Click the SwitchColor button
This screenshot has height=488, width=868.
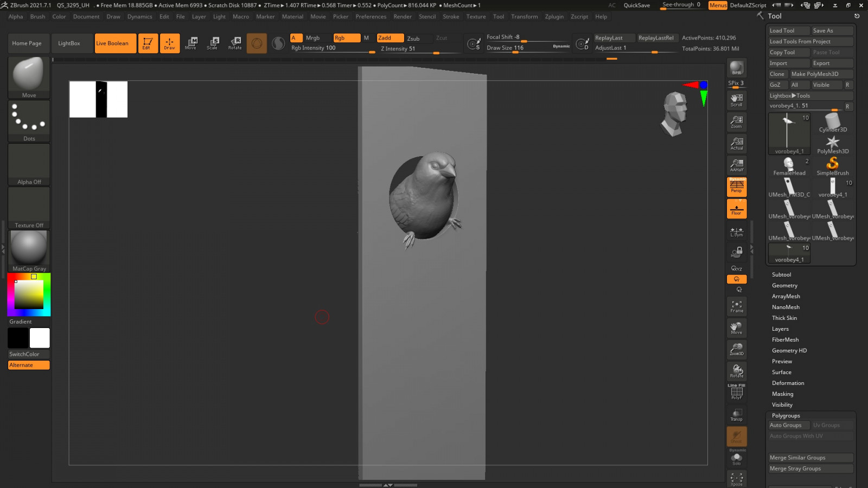(29, 355)
